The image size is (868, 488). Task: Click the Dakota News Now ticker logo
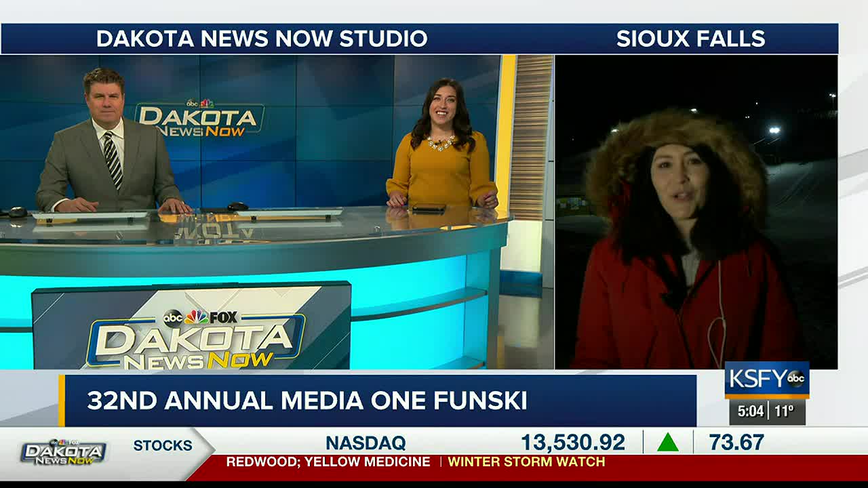pos(64,452)
